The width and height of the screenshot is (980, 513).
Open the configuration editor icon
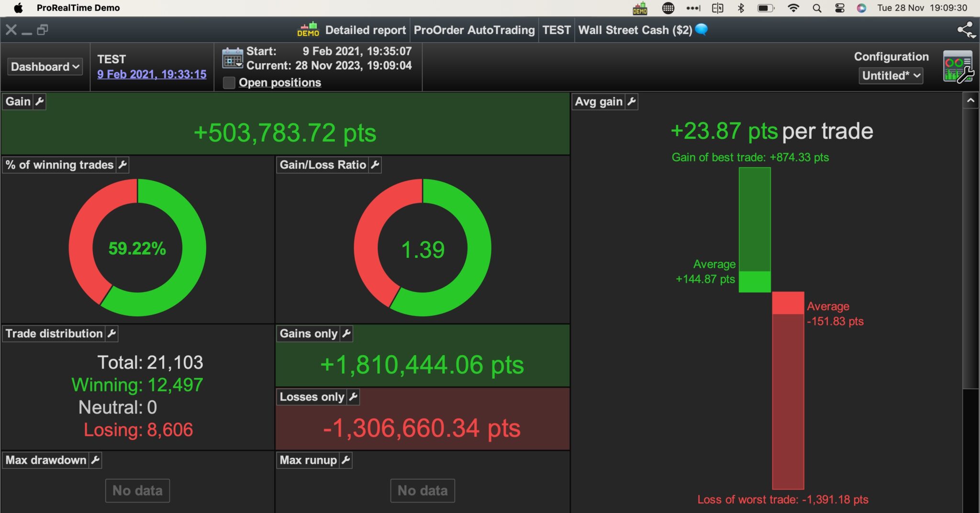pos(958,67)
